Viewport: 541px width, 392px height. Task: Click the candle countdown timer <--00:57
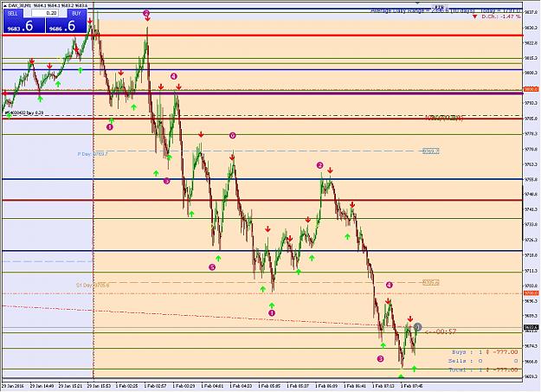[x=441, y=331]
